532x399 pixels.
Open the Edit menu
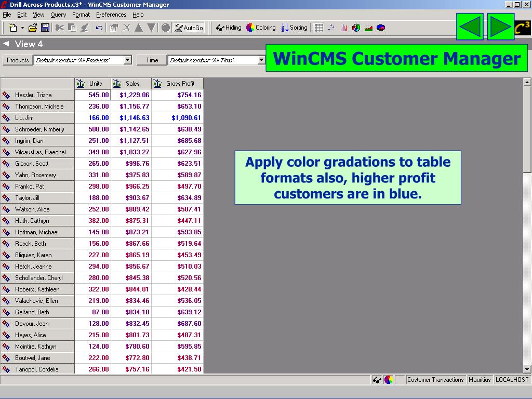[22, 15]
